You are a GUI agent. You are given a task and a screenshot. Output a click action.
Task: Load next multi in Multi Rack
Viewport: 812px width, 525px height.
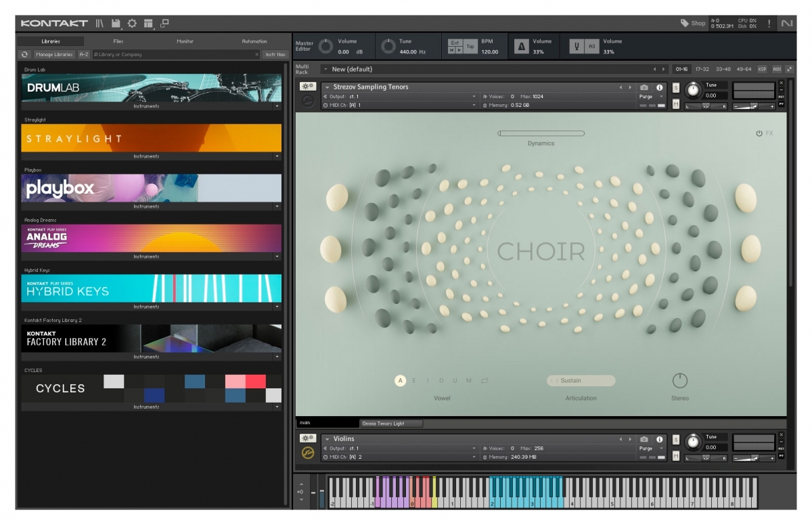[x=664, y=69]
